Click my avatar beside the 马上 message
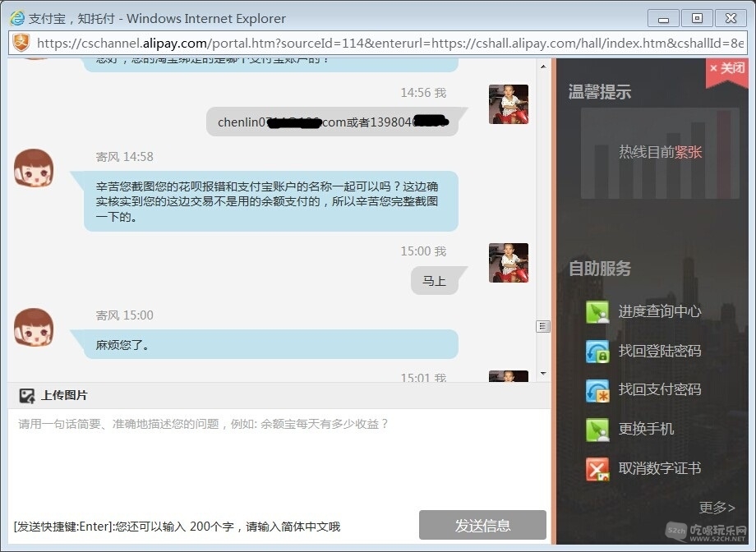The height and width of the screenshot is (552, 756). click(x=509, y=263)
